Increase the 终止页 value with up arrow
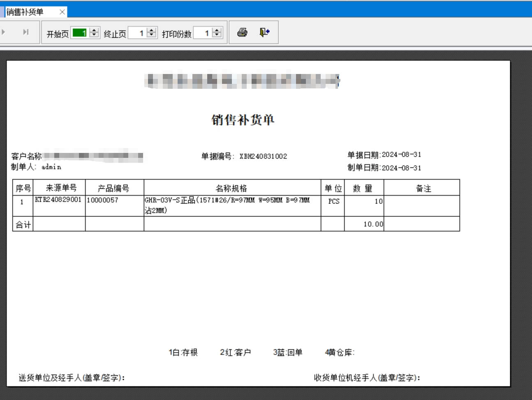 tap(152, 30)
